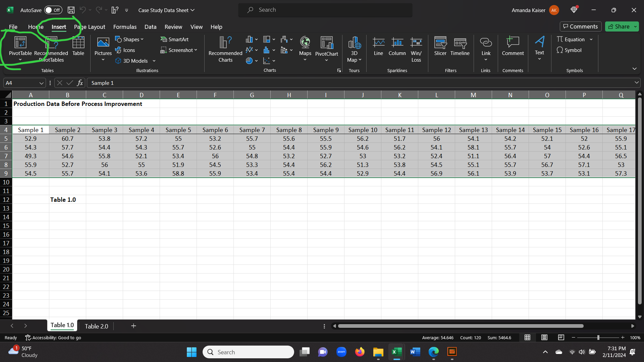Open the Text insert menu
The image size is (644, 362).
click(x=539, y=49)
